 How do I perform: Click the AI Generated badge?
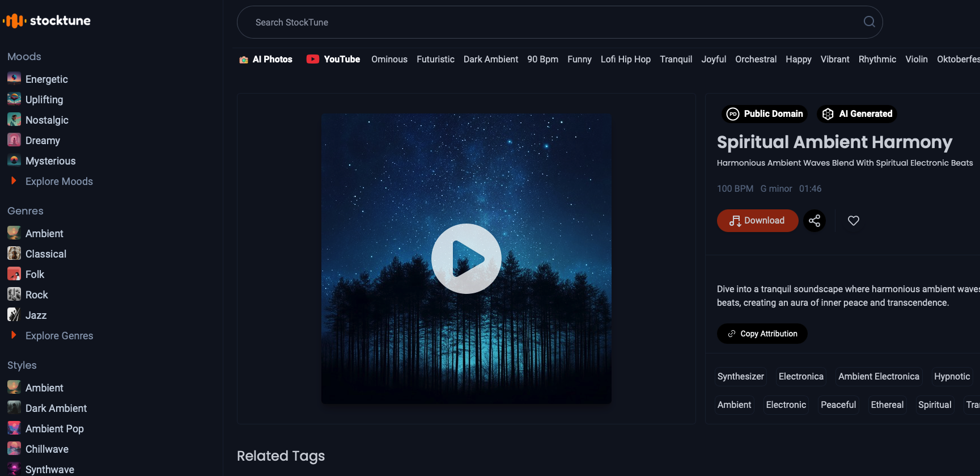pos(857,114)
